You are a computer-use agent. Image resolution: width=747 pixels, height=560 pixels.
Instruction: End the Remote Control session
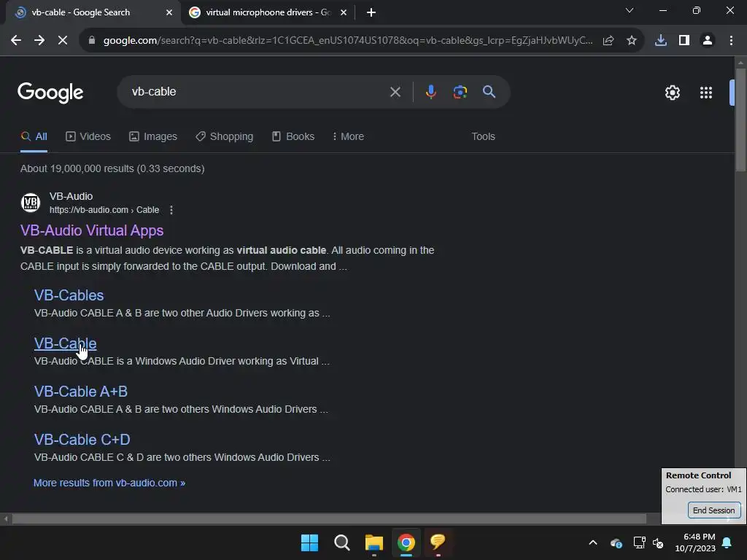tap(713, 510)
